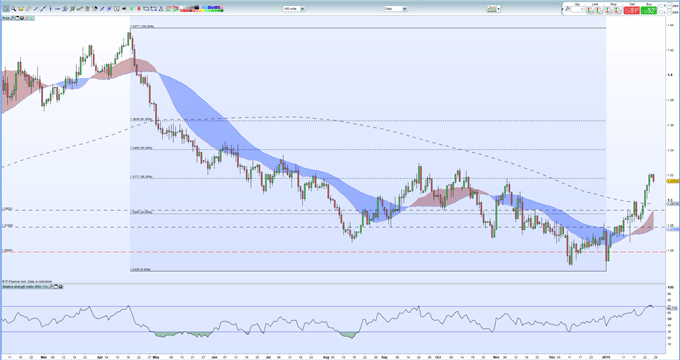Open the Daily timeframe dropdown
This screenshot has width=680, height=360.
405,9
